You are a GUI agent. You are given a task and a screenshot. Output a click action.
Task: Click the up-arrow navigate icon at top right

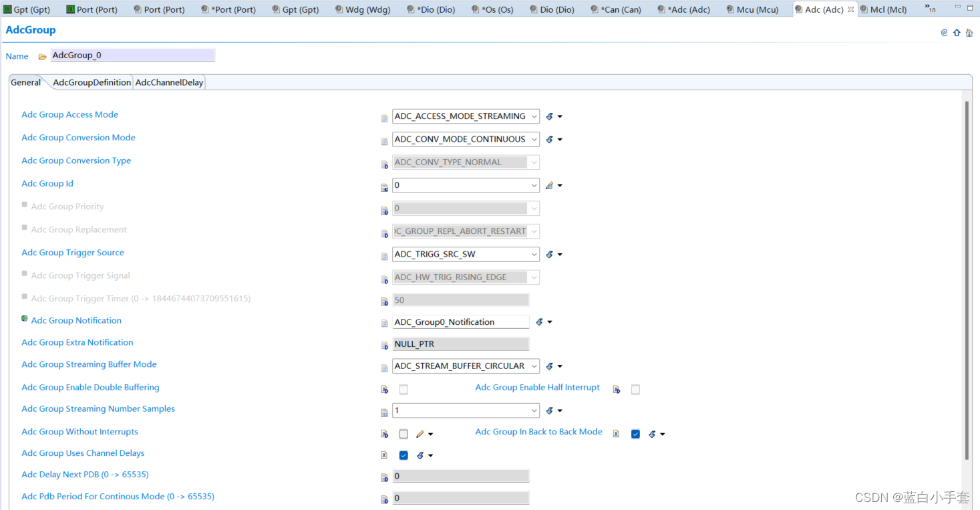(957, 32)
